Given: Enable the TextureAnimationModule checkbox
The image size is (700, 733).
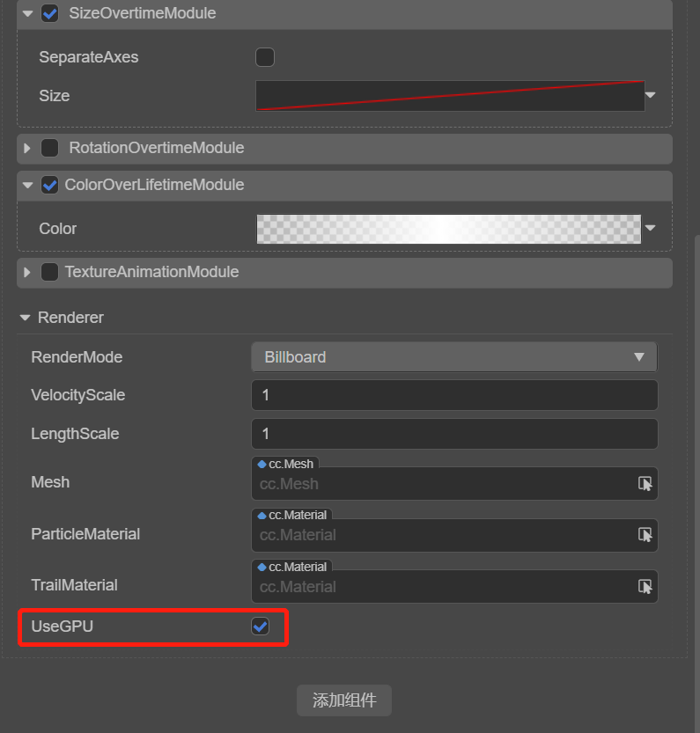Looking at the screenshot, I should pos(50,272).
